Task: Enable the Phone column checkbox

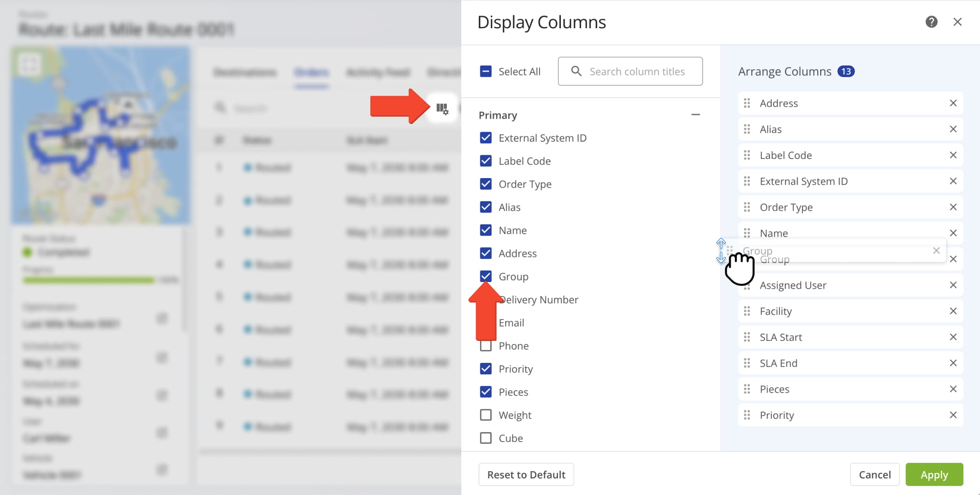Action: click(x=486, y=346)
